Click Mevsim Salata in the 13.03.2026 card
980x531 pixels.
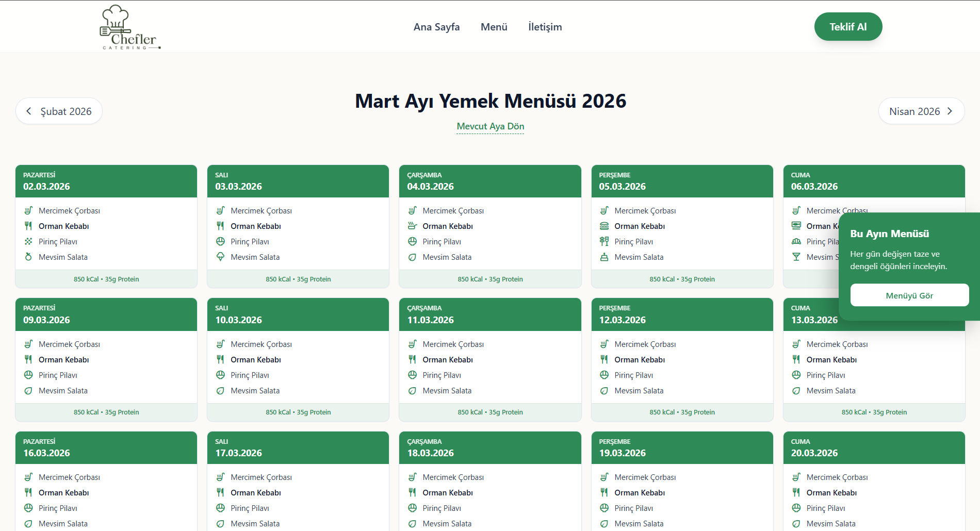tap(830, 390)
